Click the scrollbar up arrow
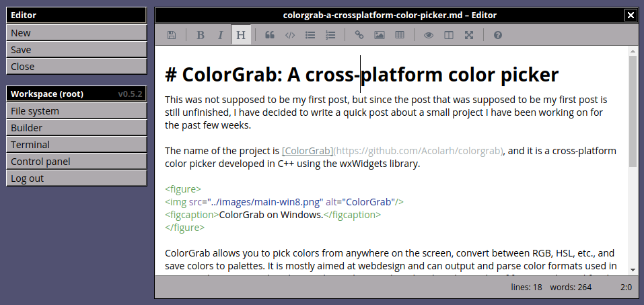Viewport: 644px width, 305px height. pos(633,51)
